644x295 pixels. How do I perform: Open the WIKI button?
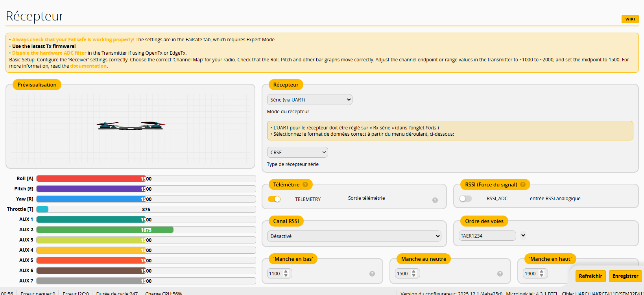pyautogui.click(x=630, y=19)
